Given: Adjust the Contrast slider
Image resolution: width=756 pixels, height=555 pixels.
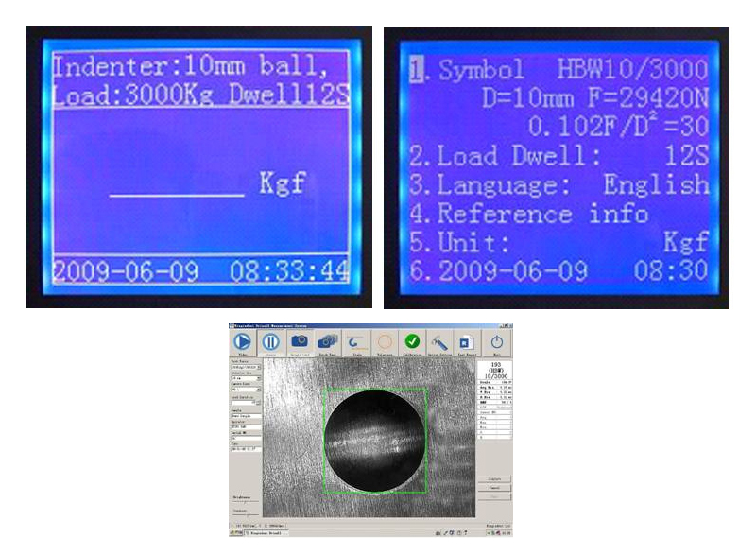Looking at the screenshot, I should click(246, 513).
